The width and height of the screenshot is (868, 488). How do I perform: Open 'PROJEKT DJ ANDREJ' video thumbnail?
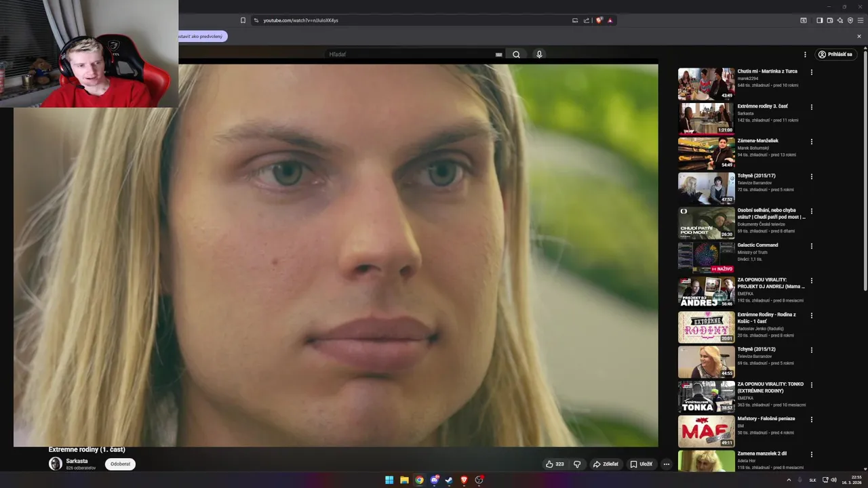click(706, 292)
